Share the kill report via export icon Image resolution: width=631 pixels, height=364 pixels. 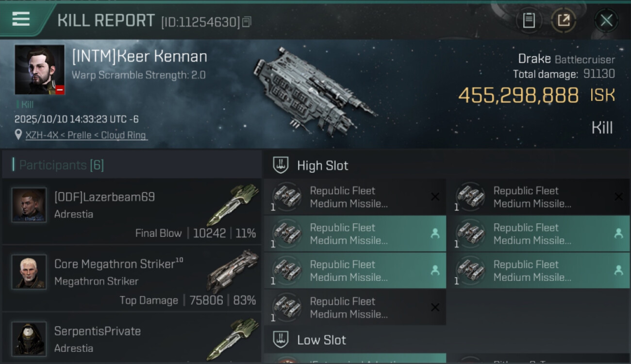point(564,20)
